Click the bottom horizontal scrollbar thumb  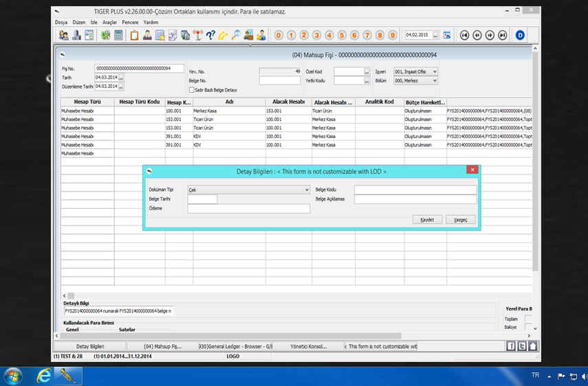(230, 336)
